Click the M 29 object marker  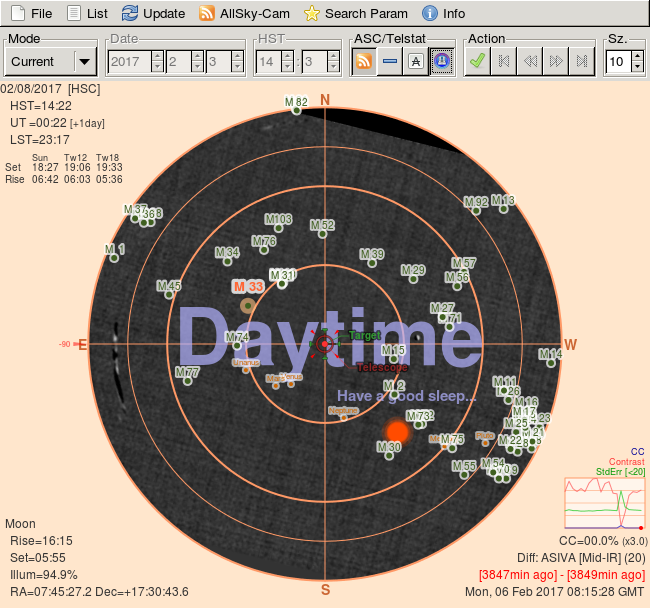tap(413, 279)
